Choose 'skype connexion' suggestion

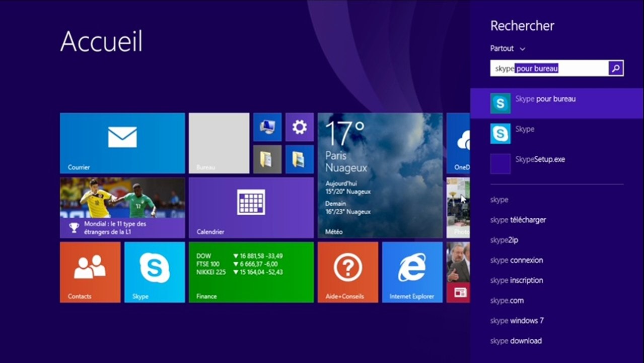coord(517,260)
